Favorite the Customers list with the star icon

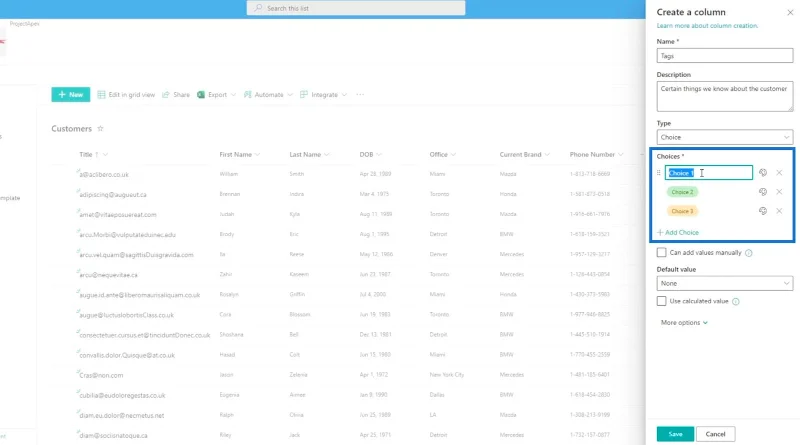(x=101, y=129)
